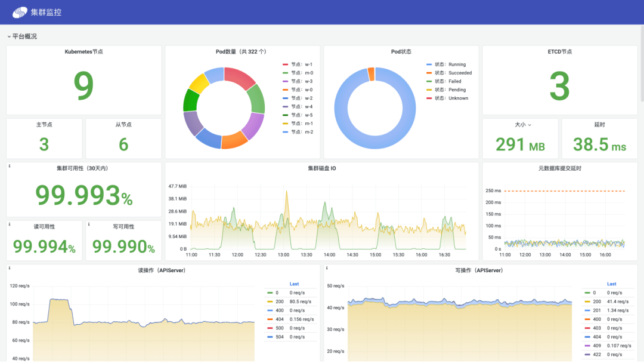Open the 元数据库提交延时 panel title dropdown
Screen dimensions: 644x363
pyautogui.click(x=560, y=168)
